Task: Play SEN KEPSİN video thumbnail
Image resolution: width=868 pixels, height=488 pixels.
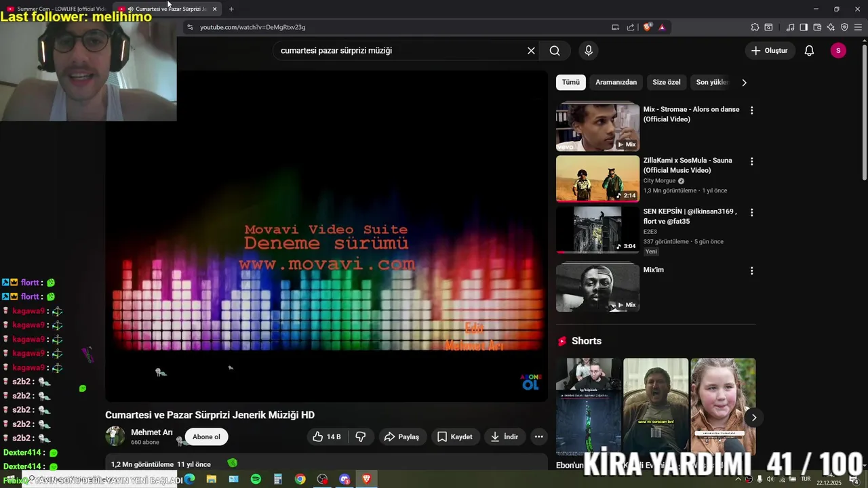Action: point(597,230)
